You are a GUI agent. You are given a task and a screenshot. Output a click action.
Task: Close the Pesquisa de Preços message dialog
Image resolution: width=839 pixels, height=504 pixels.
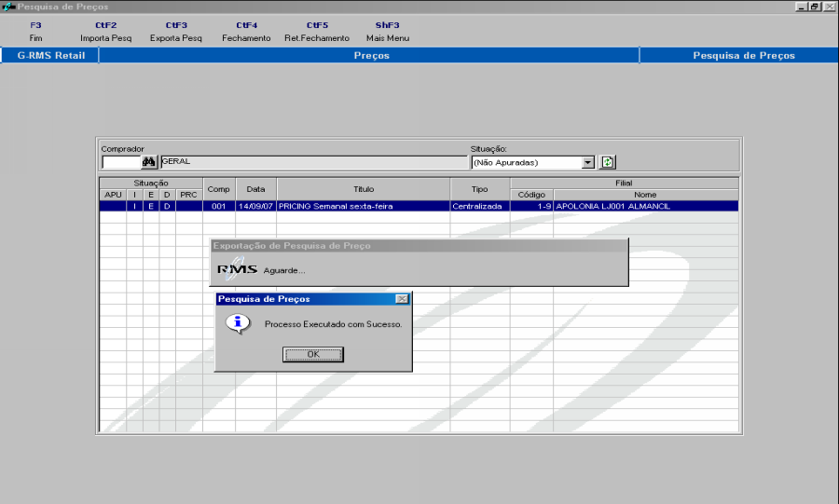(x=402, y=299)
